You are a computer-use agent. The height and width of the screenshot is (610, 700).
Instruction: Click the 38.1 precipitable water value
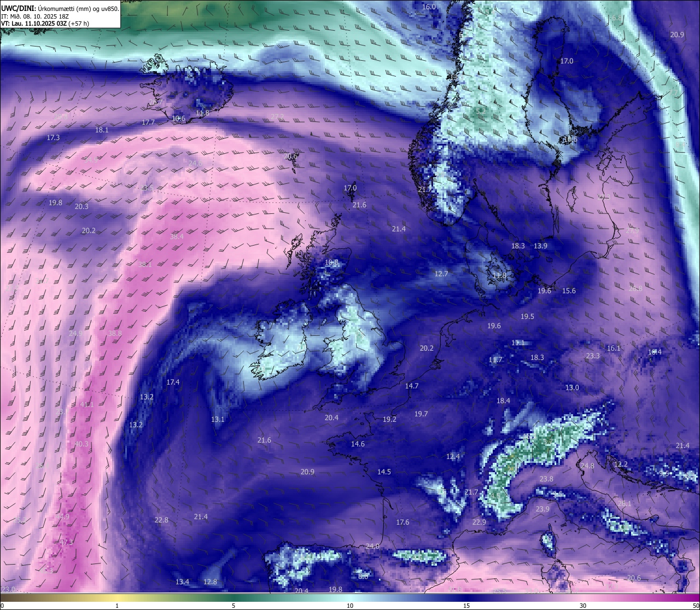(x=144, y=264)
